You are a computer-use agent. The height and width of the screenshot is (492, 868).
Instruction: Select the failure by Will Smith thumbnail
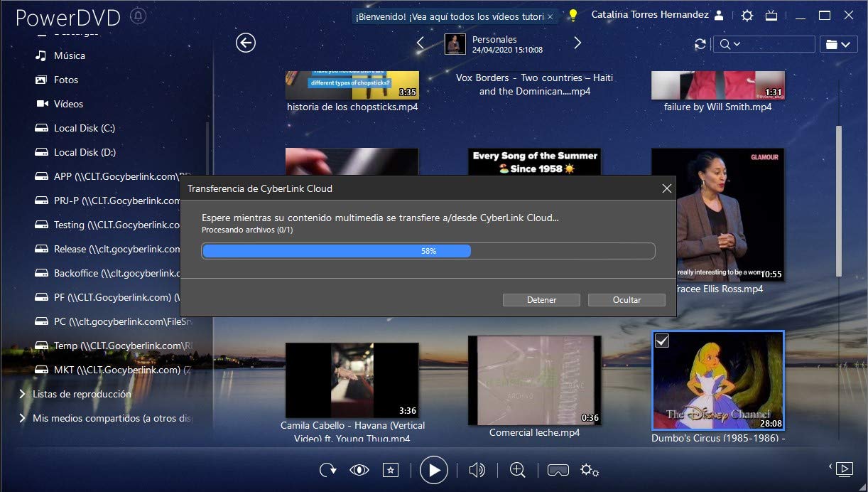[718, 85]
